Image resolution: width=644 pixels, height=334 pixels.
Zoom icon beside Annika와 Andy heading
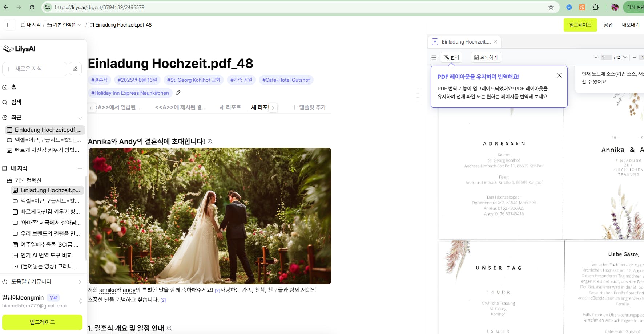point(210,142)
